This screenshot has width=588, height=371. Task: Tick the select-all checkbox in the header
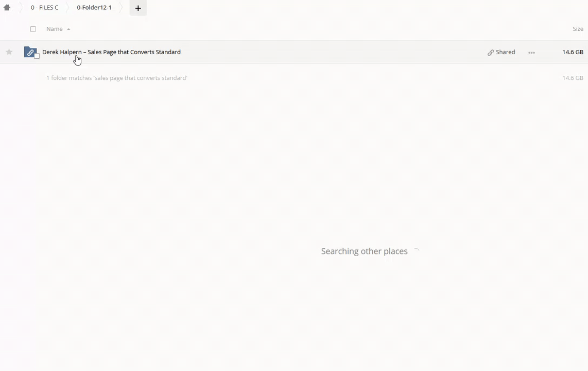[33, 29]
